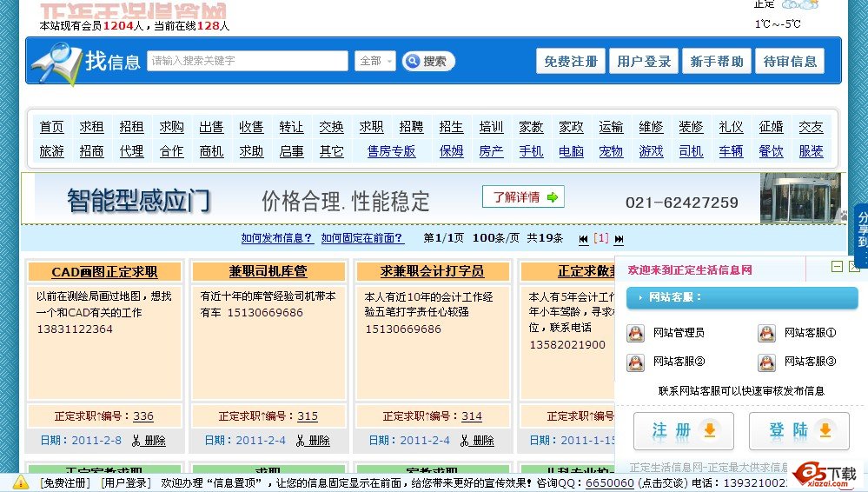Select 装修 category

692,127
